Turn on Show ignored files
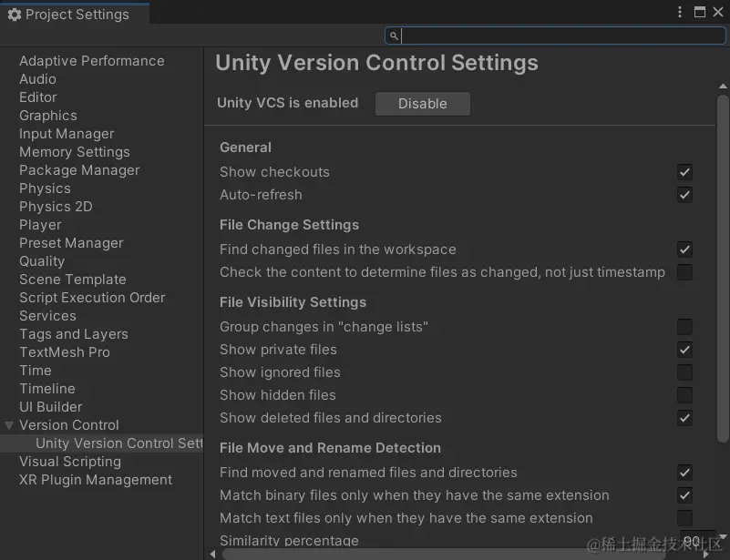The image size is (730, 560). click(x=684, y=372)
